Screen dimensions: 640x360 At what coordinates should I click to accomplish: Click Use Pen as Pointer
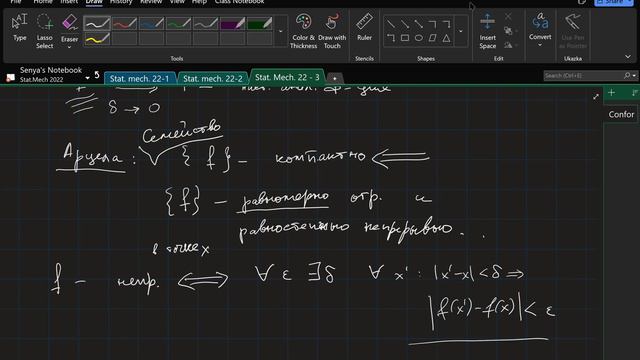(x=573, y=31)
